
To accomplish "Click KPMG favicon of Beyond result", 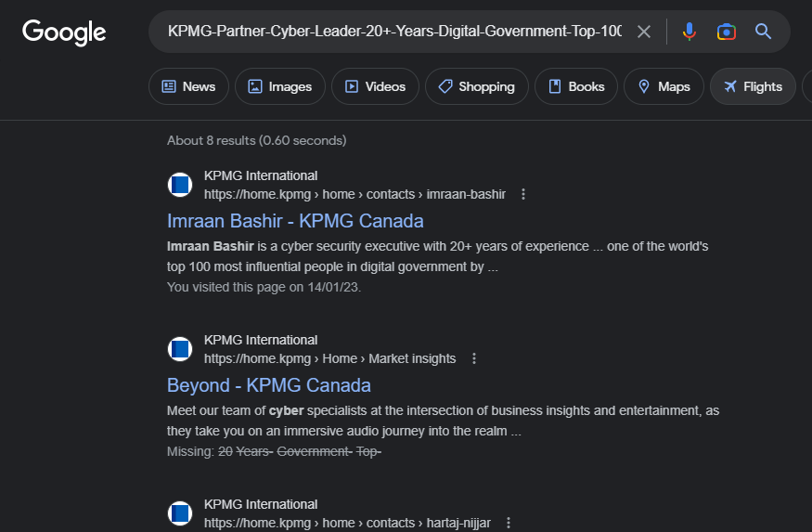I will pyautogui.click(x=180, y=348).
